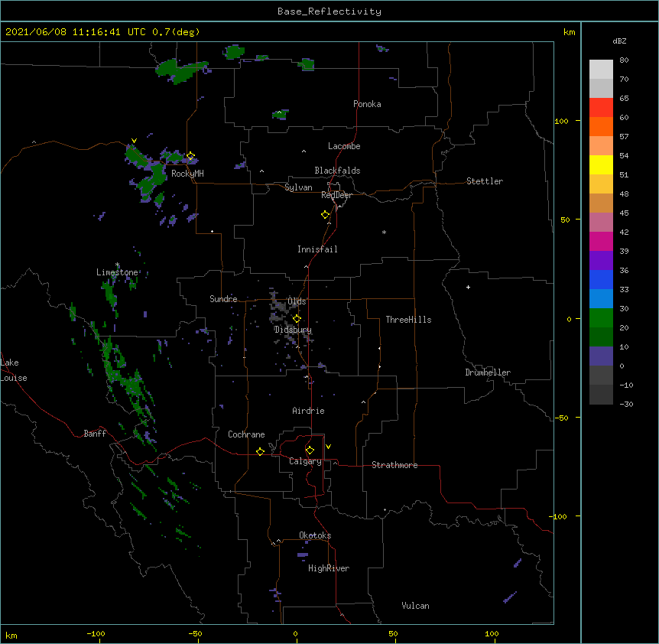Click the Ponoka city label

[367, 104]
